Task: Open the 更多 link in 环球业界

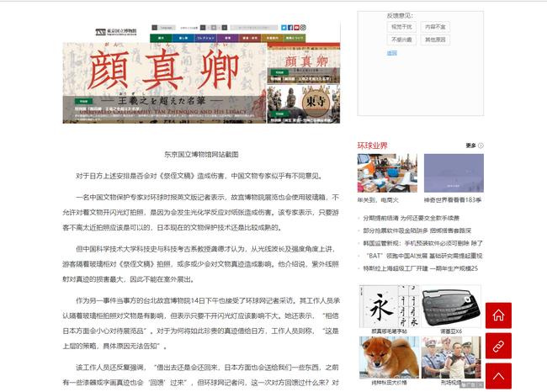Action: coord(470,146)
